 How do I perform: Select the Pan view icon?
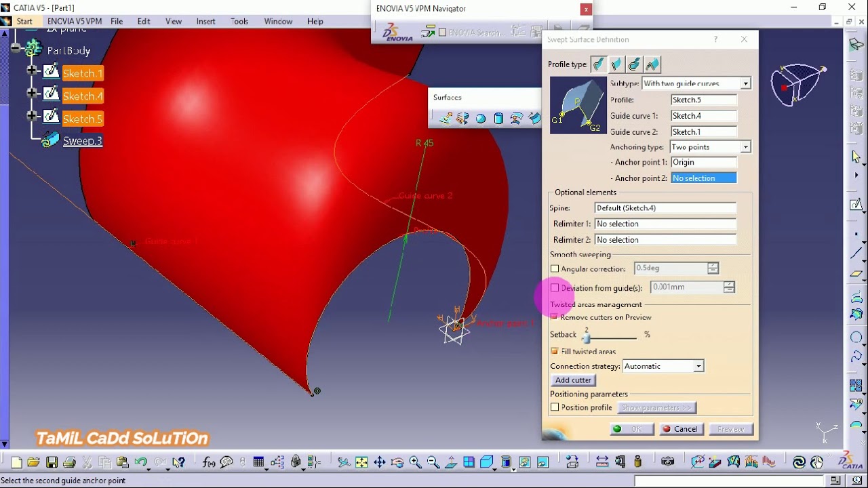pos(379,462)
